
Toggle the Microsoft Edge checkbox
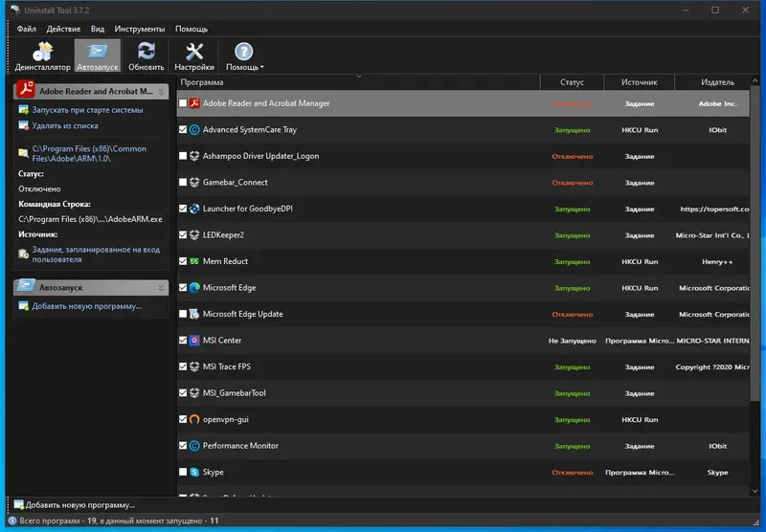point(183,287)
